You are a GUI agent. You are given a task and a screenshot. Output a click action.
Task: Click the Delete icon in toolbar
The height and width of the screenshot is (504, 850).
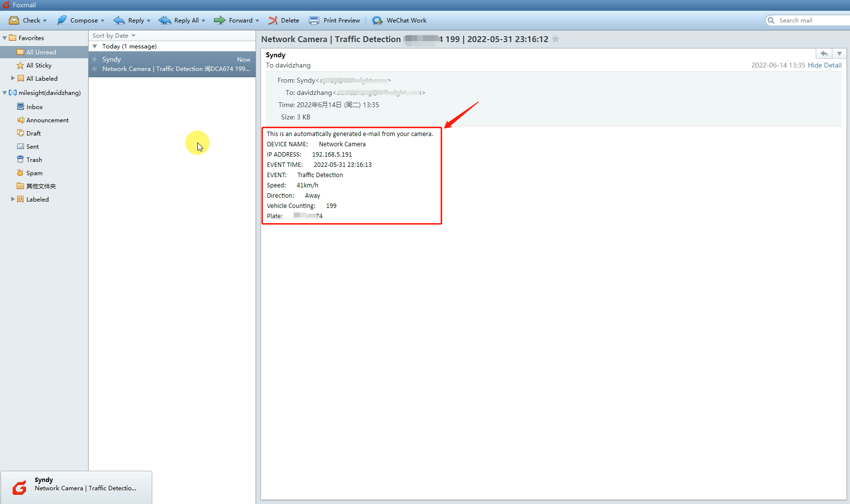273,21
